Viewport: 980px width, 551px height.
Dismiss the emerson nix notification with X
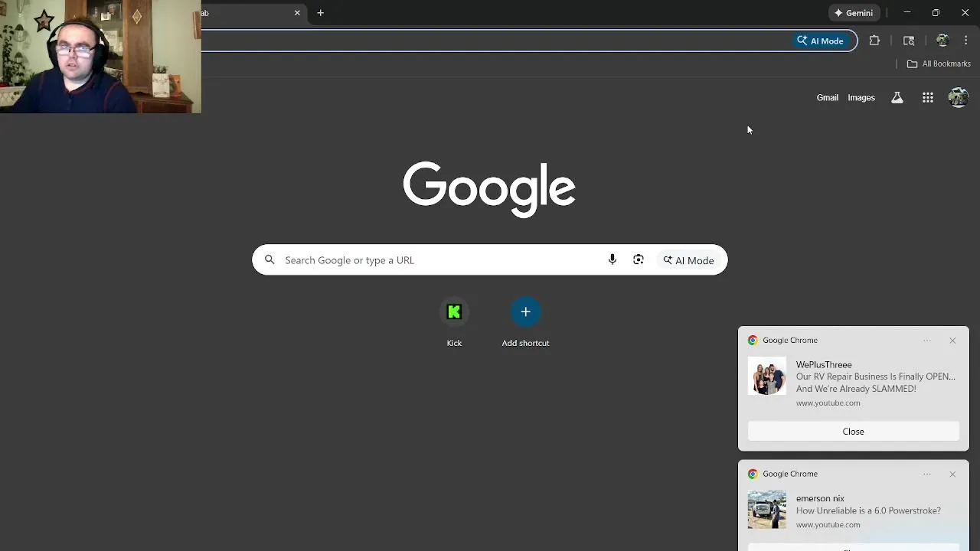(x=952, y=474)
